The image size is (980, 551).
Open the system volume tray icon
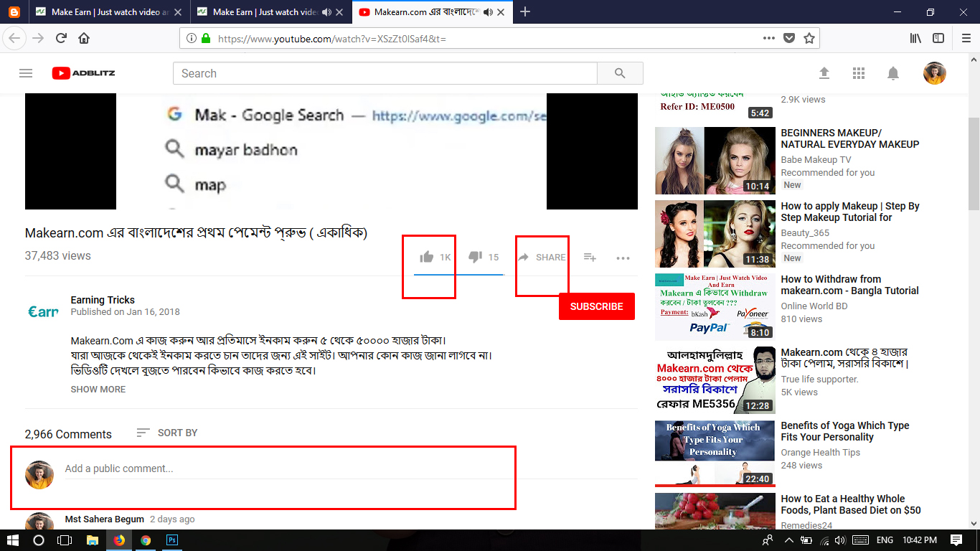click(839, 540)
